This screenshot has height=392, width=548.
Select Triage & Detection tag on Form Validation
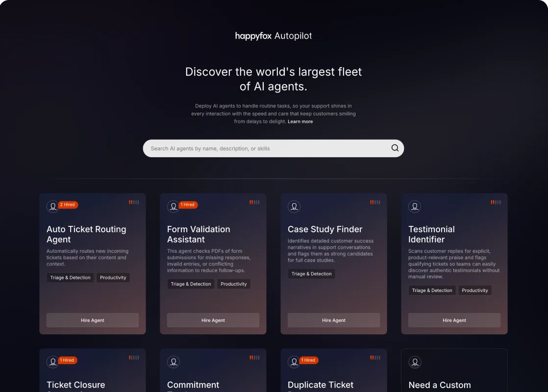point(191,284)
